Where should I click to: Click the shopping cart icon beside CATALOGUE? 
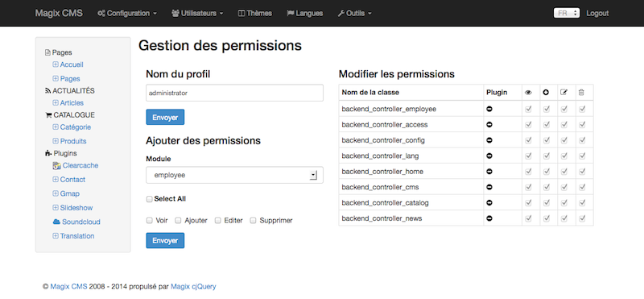[x=48, y=115]
